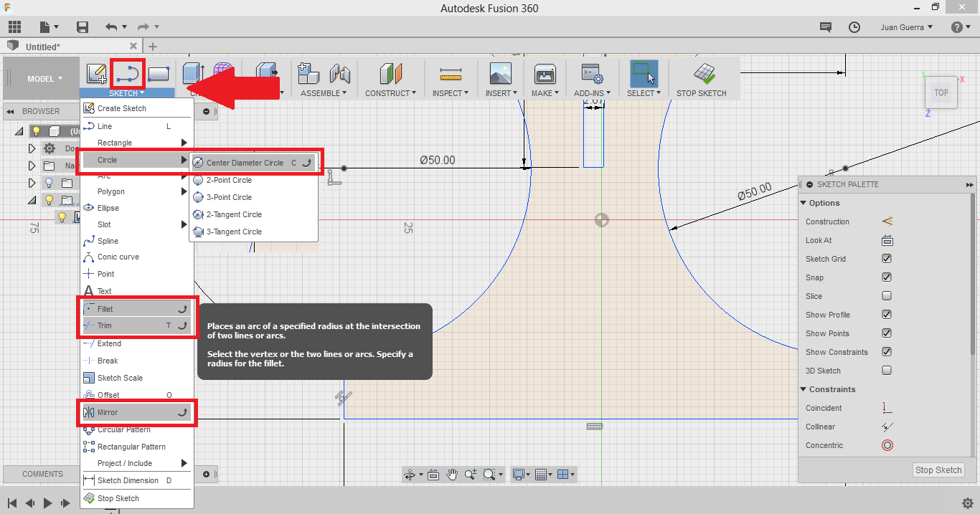Click the Add-Ins scripts icon
The image size is (980, 514).
point(592,73)
